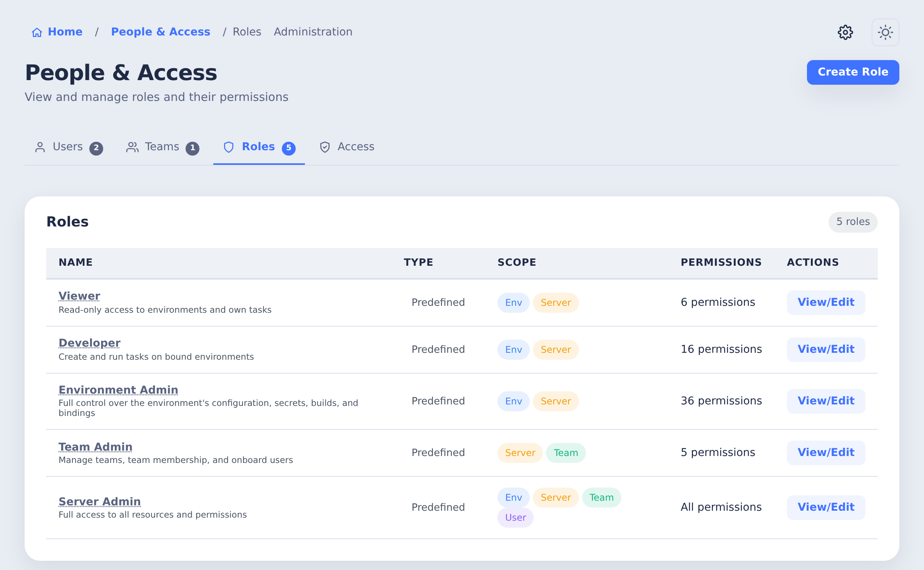924x570 pixels.
Task: Open the Server Admin role link
Action: [100, 502]
